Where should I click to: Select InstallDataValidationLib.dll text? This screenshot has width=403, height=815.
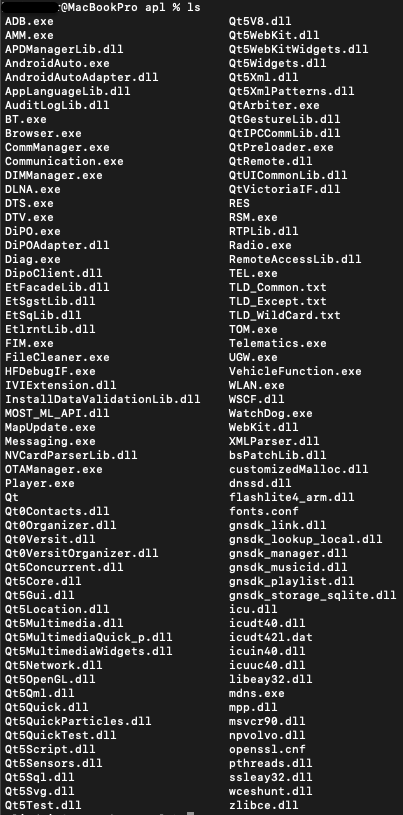(102, 399)
